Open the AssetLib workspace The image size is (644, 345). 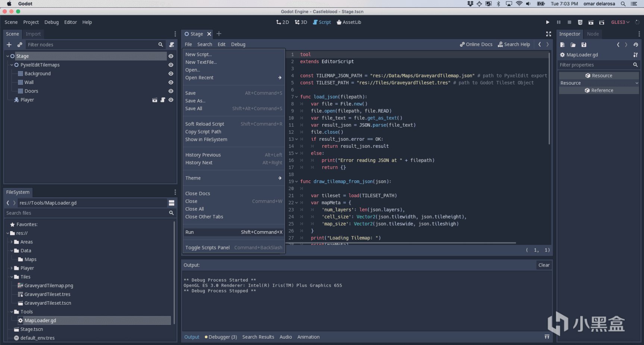(349, 22)
